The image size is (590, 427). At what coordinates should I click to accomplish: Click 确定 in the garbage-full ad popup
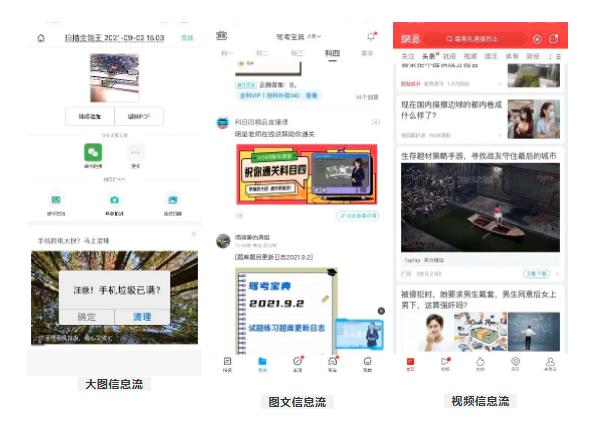pyautogui.click(x=87, y=317)
